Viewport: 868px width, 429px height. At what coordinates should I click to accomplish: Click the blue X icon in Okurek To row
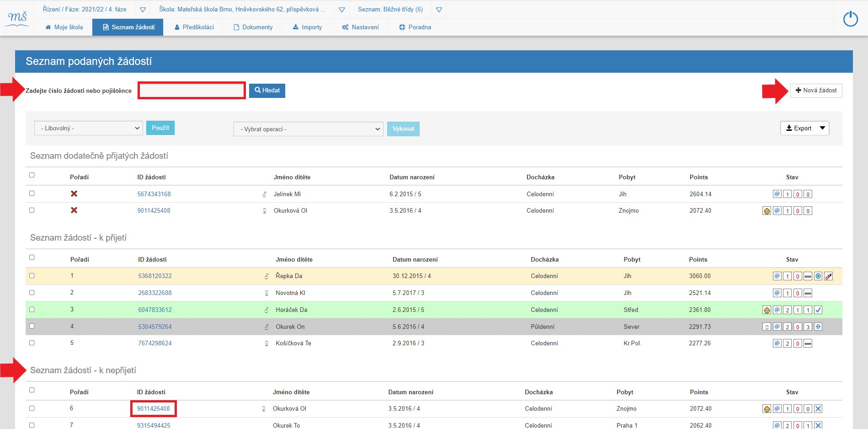(818, 425)
